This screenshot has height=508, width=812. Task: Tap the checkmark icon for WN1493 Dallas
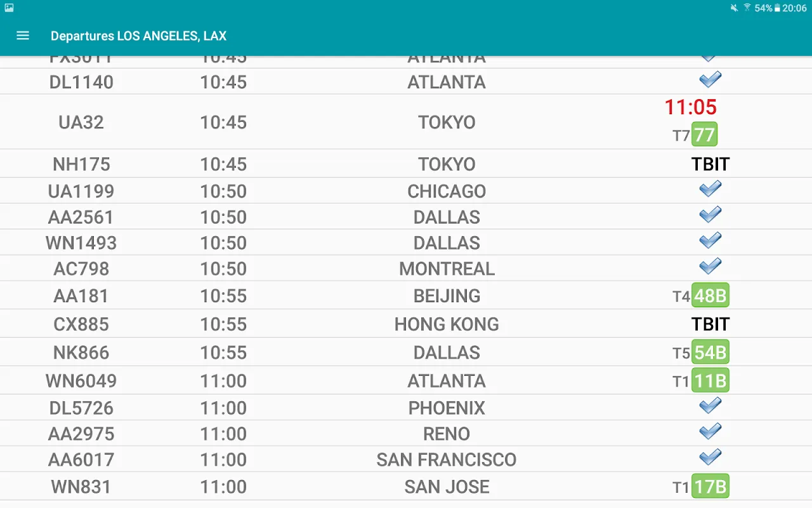[710, 241]
